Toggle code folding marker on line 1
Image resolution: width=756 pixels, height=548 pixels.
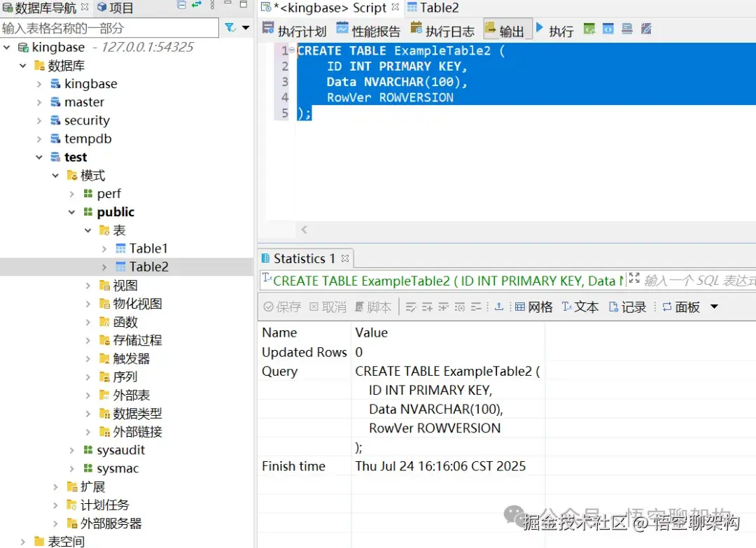[x=292, y=50]
